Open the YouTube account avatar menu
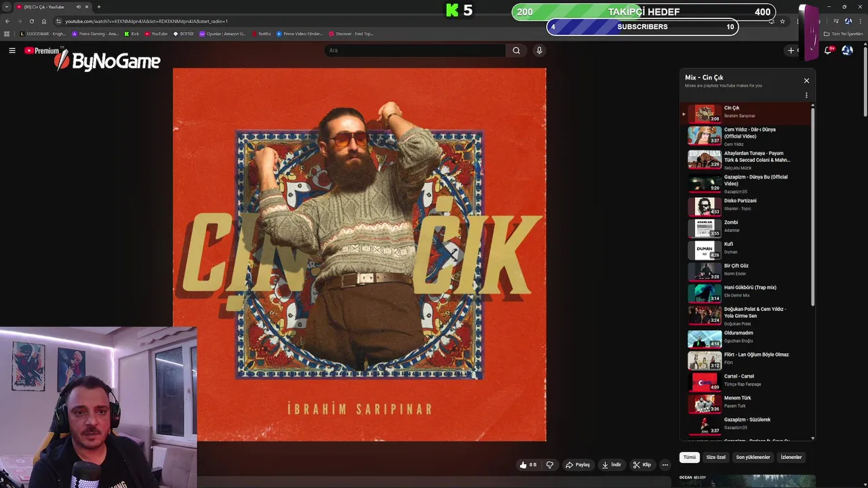The image size is (868, 488). tap(847, 50)
